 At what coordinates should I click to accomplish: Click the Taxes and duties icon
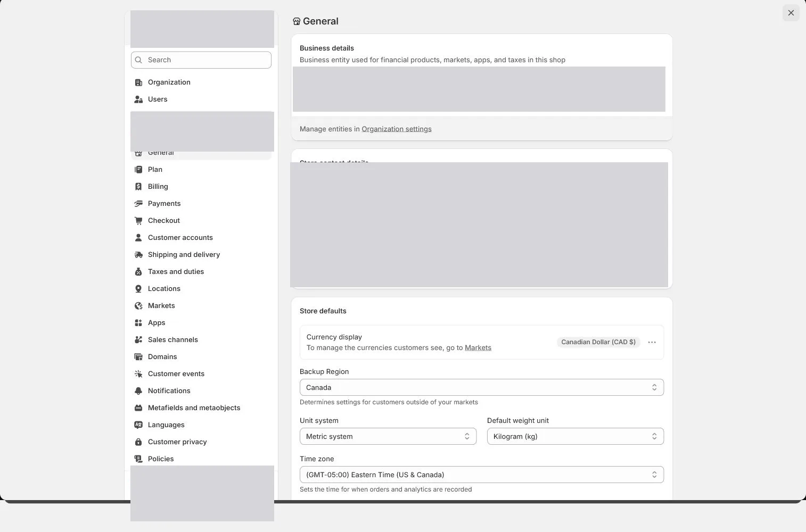pos(138,272)
